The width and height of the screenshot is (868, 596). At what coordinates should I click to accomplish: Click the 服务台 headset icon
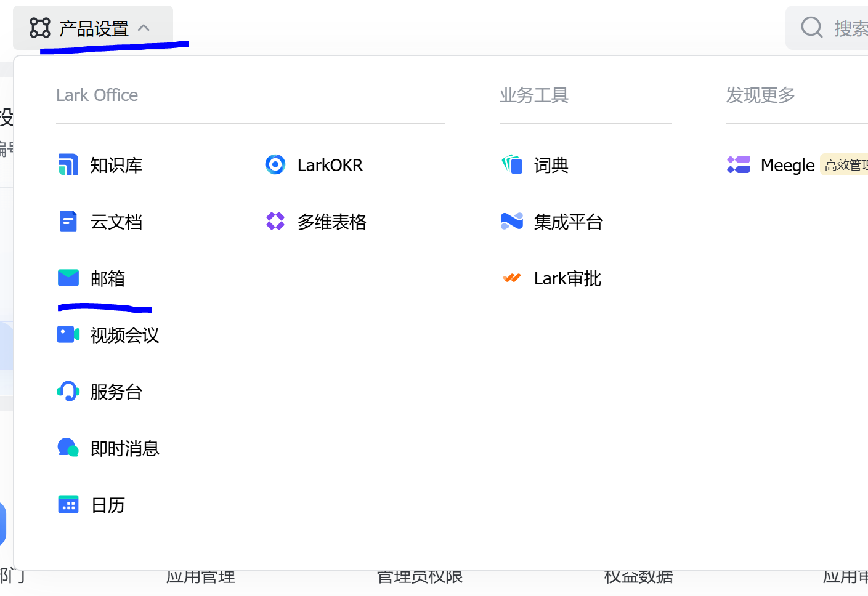coord(68,391)
